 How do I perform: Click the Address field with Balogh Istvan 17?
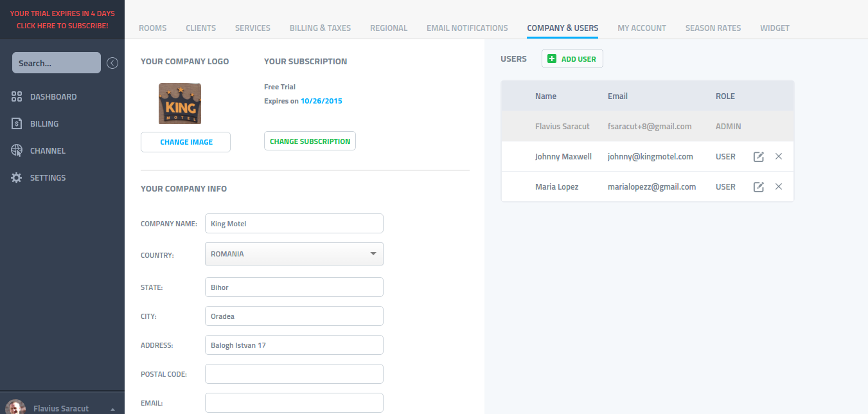click(294, 345)
